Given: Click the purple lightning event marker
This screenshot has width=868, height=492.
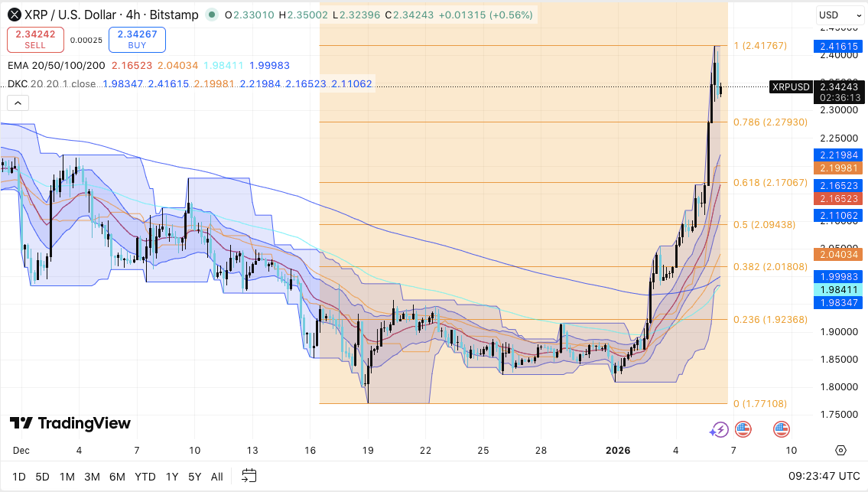Looking at the screenshot, I should pos(718,429).
